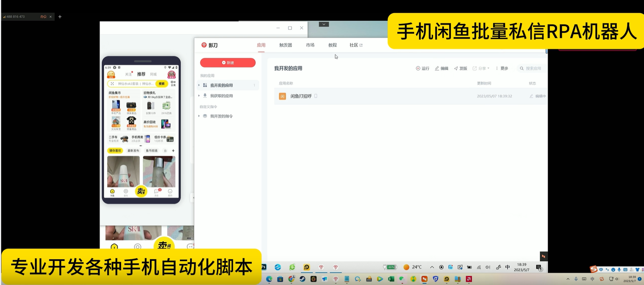The image size is (644, 285).
Task: Tap the 分类 category icon on phone
Action: pyautogui.click(x=173, y=83)
